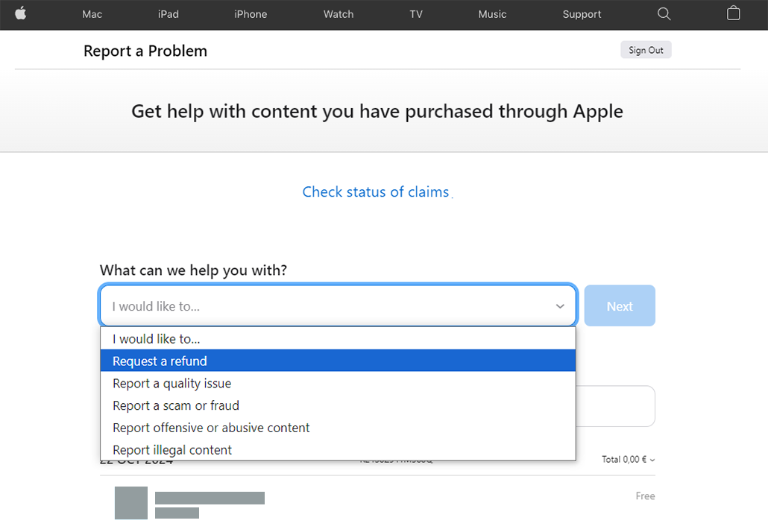Open the Support menu item
This screenshot has height=532, width=768.
(x=582, y=14)
